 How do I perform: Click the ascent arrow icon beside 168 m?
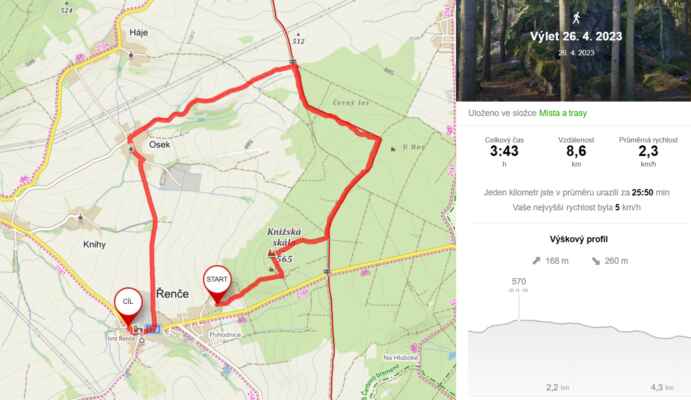pyautogui.click(x=536, y=261)
